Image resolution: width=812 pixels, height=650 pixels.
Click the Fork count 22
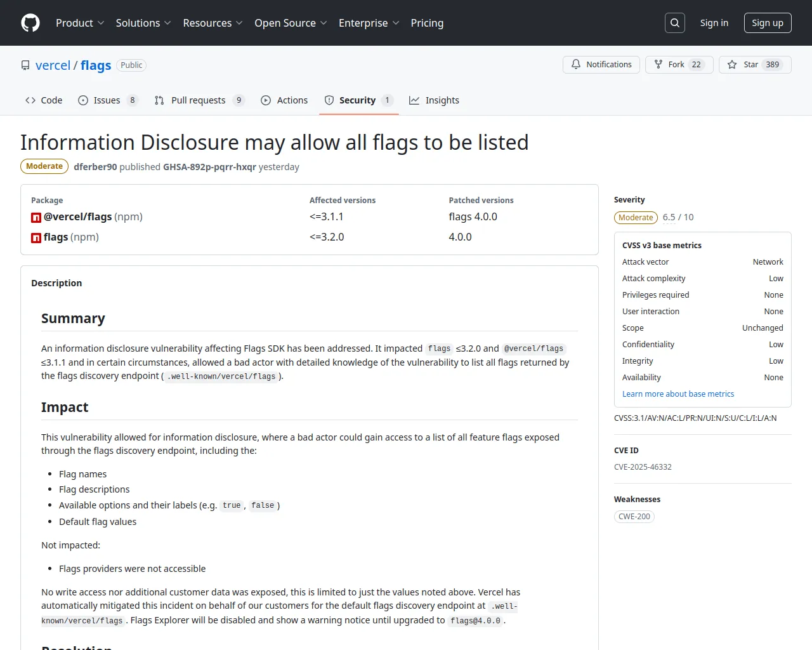[x=696, y=64]
